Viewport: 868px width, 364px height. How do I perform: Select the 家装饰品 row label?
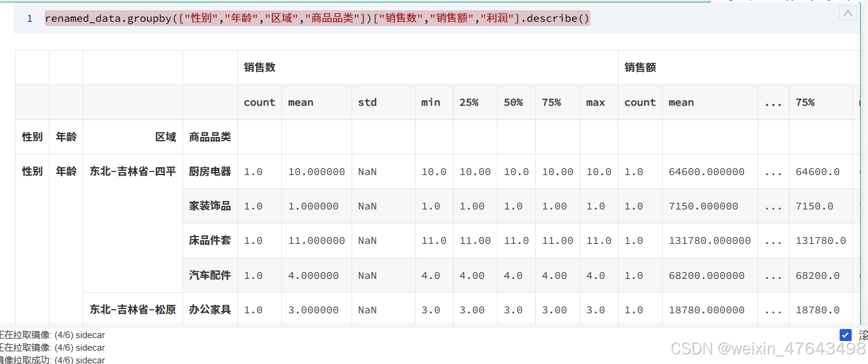210,206
